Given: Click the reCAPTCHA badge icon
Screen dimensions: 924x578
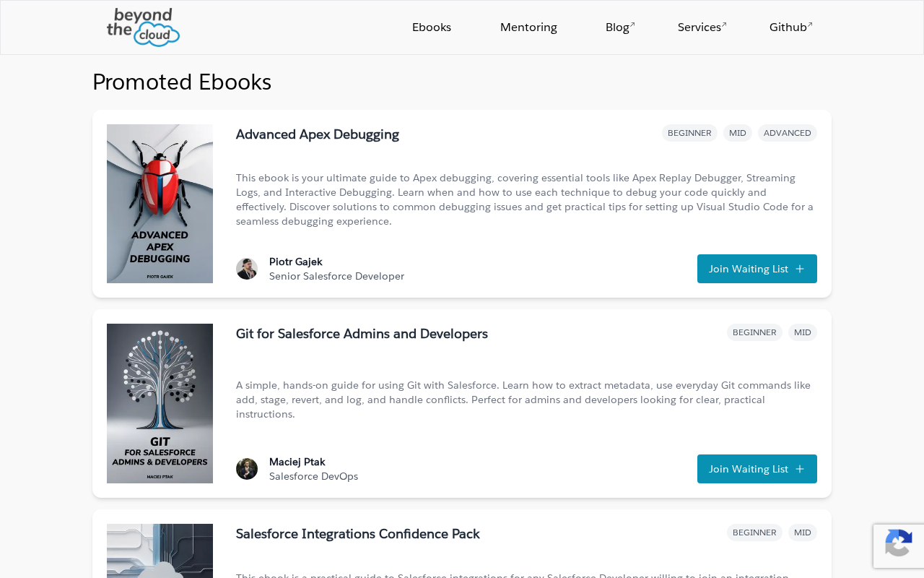Looking at the screenshot, I should pyautogui.click(x=898, y=545).
